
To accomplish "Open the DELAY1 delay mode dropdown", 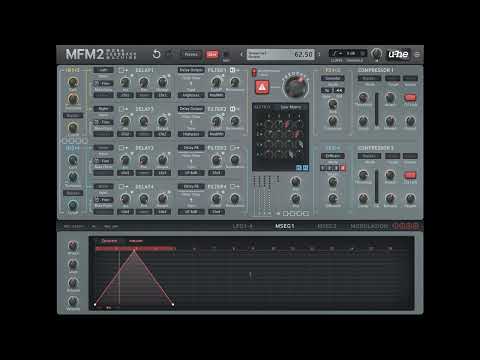I will coord(191,70).
